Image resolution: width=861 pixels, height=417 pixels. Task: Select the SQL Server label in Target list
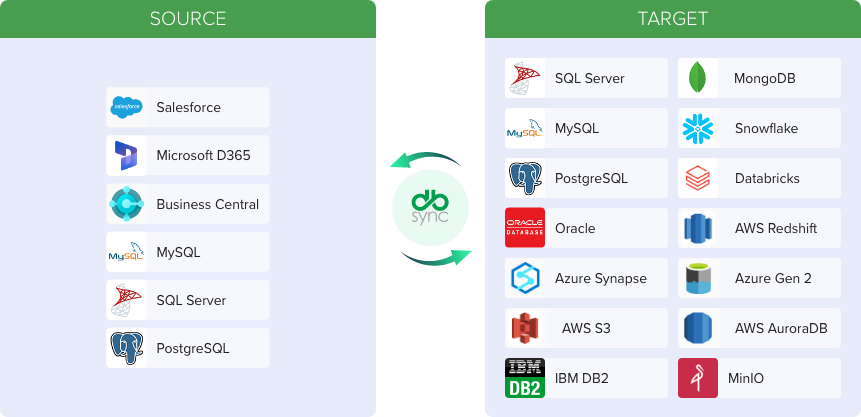pyautogui.click(x=590, y=79)
